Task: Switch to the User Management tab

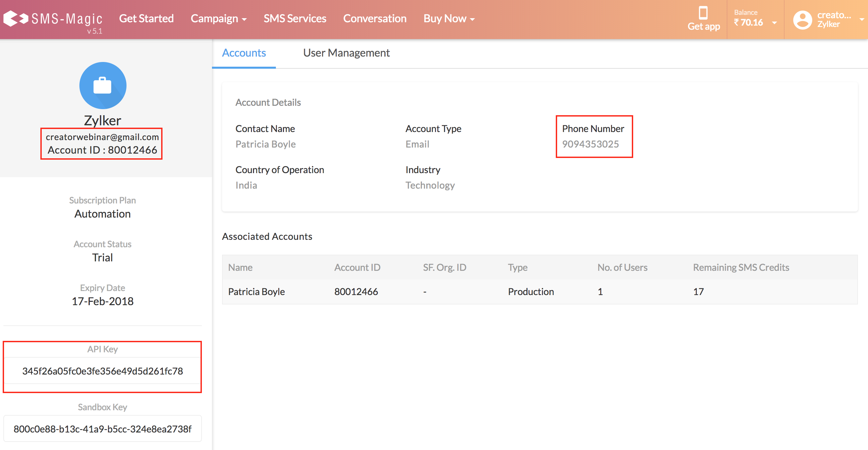Action: [x=346, y=53]
